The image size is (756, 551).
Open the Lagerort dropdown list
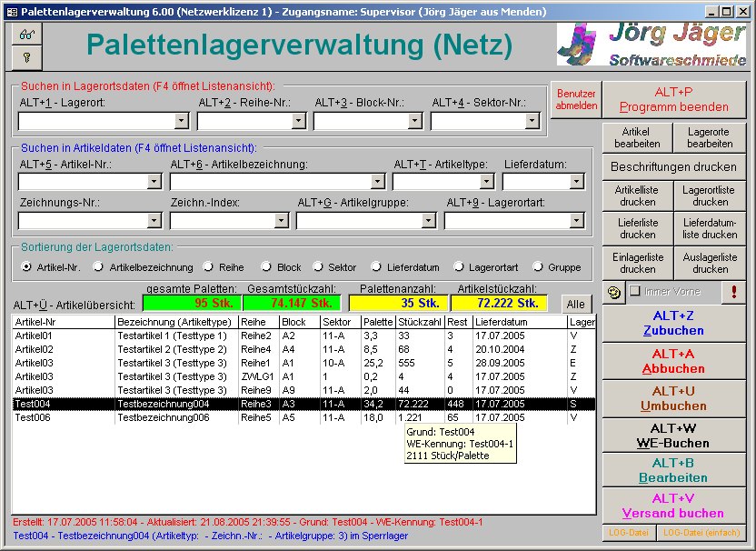[182, 120]
